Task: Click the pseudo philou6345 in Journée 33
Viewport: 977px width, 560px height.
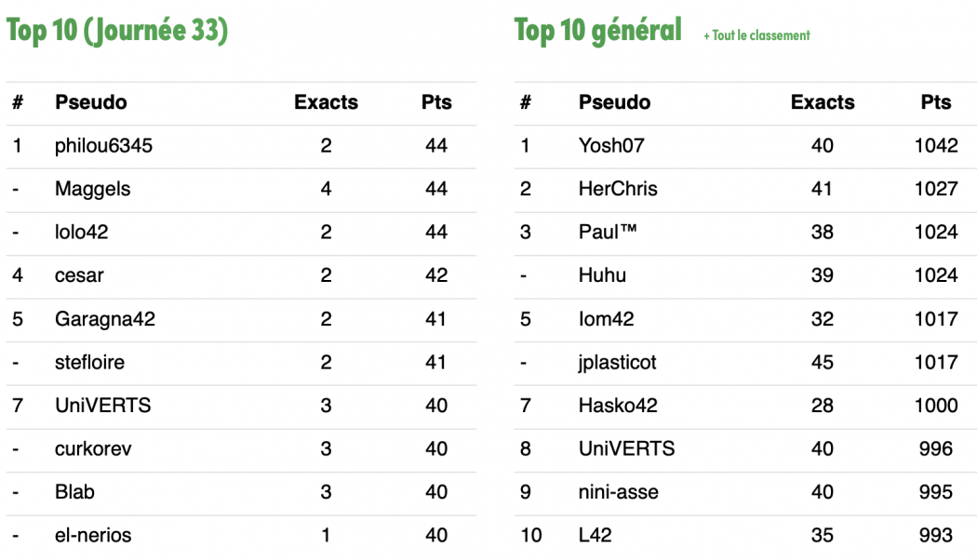Action: pos(103,146)
